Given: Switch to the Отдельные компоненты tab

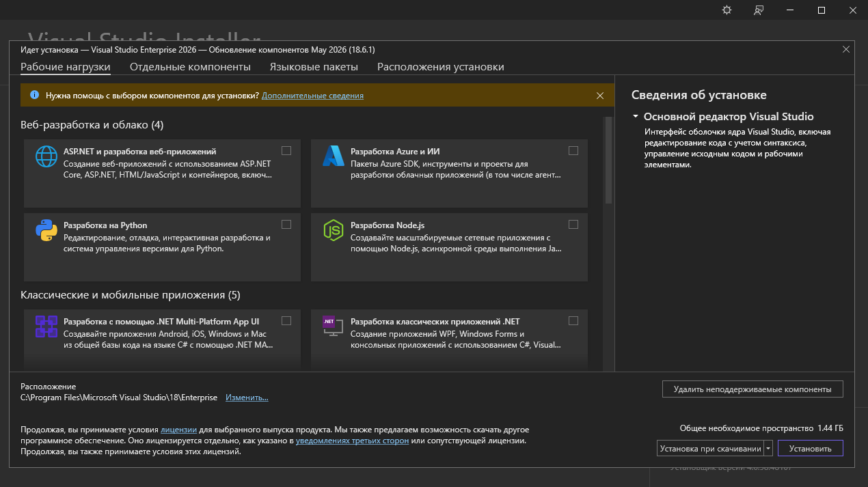Looking at the screenshot, I should click(190, 67).
